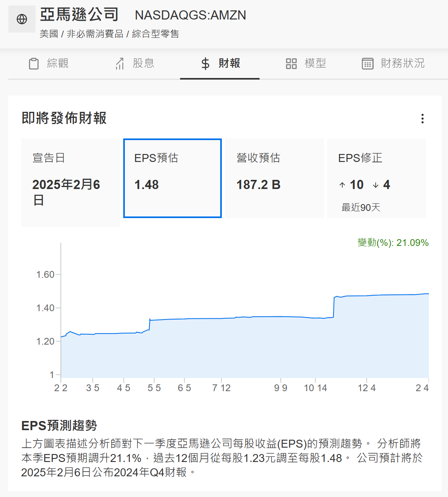Click the 9 9 x-axis date label
This screenshot has width=448, height=497.
(x=281, y=388)
